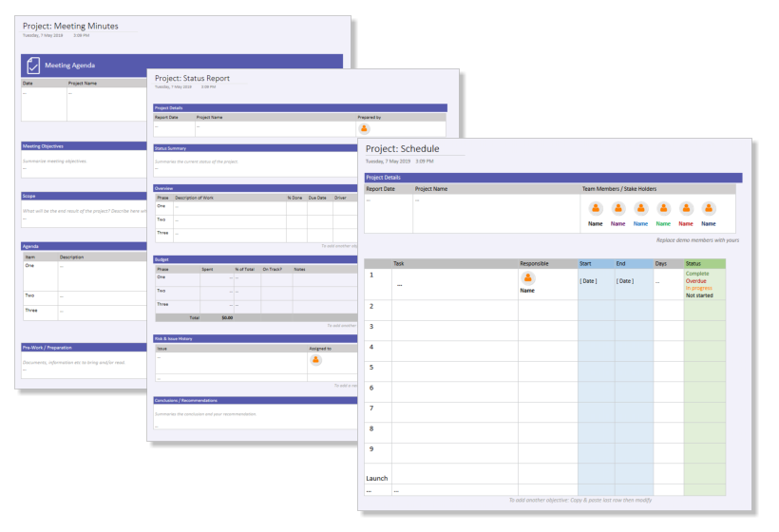Click the team member icon above green Name
This screenshot has height=532, width=779.
(663, 209)
